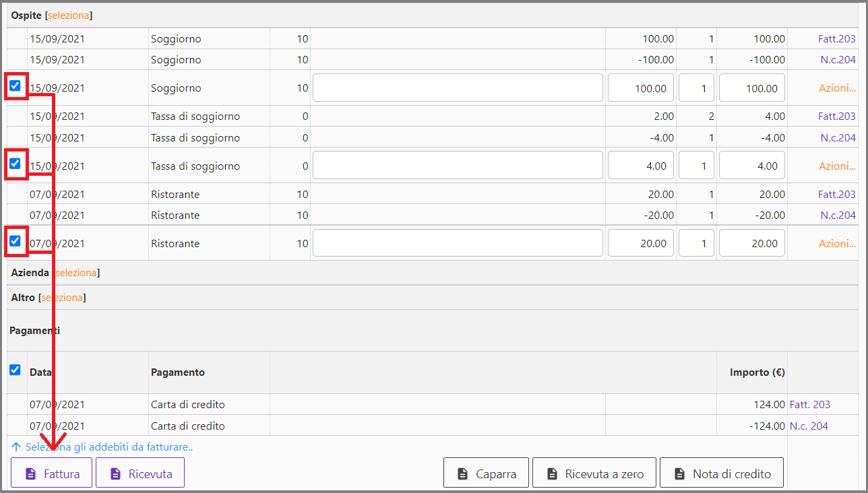Click seleziona link next to Altro
The height and width of the screenshot is (493, 868).
pyautogui.click(x=62, y=298)
